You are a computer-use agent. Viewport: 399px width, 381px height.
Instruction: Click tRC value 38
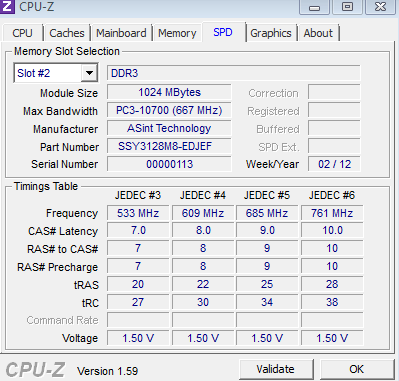pyautogui.click(x=332, y=302)
